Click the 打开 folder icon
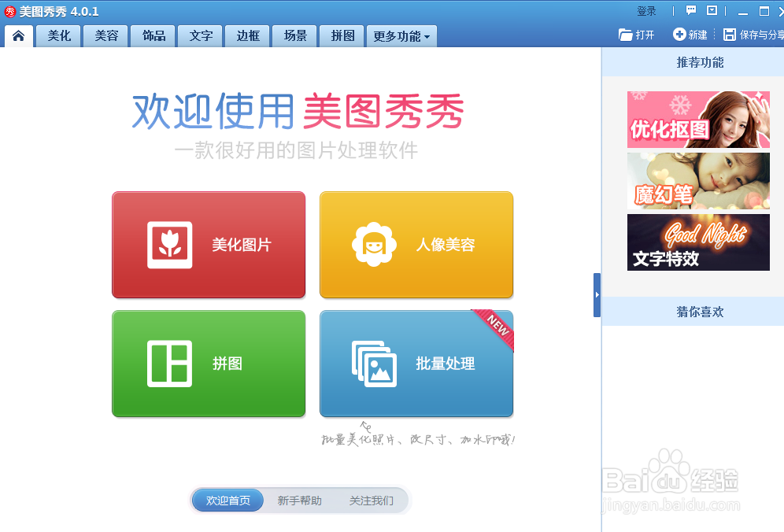Screen dimensions: 784x532 [x=626, y=35]
